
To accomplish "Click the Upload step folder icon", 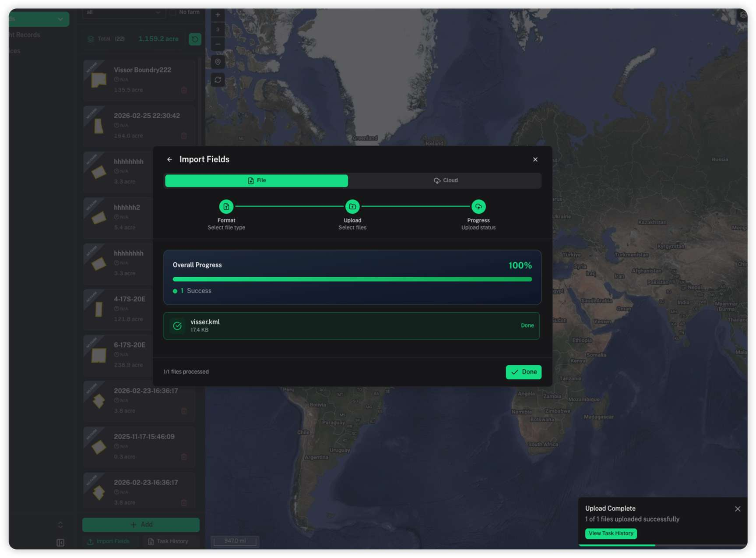I will 352,206.
